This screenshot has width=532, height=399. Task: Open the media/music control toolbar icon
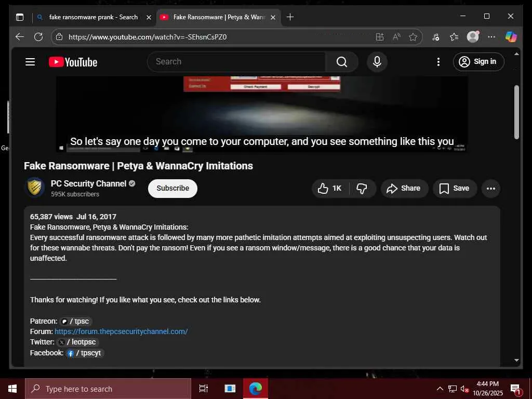coord(436,37)
